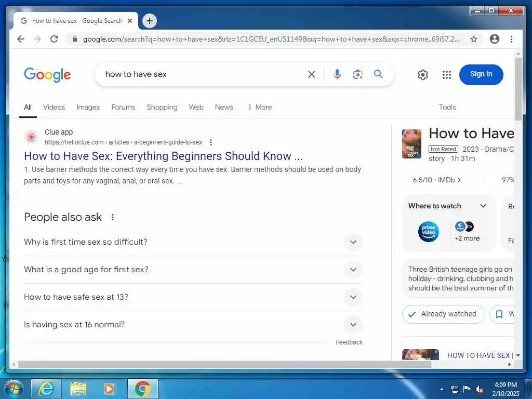
Task: Open Google quick settings gear
Action: coord(423,75)
